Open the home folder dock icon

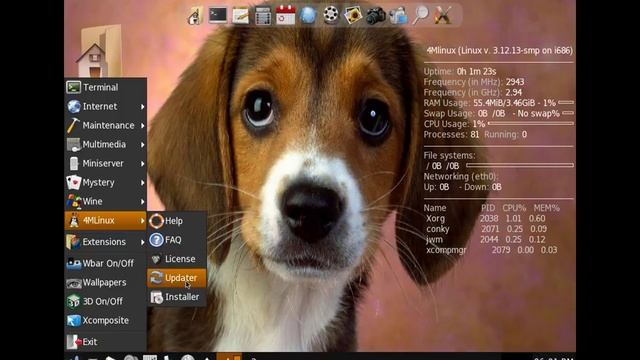coord(195,16)
